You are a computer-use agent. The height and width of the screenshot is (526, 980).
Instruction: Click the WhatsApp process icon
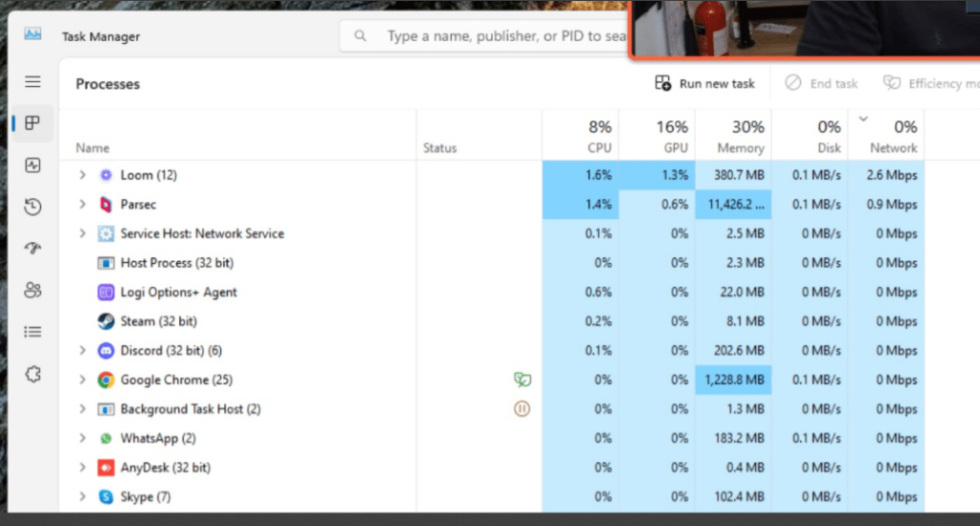[x=105, y=439]
